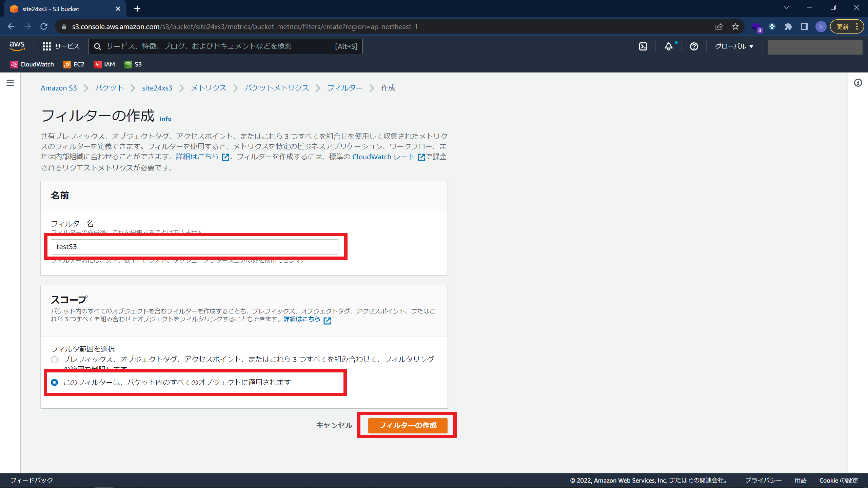Open the CloudWatch shortcut
Screen dimensions: 868x488
[32, 64]
